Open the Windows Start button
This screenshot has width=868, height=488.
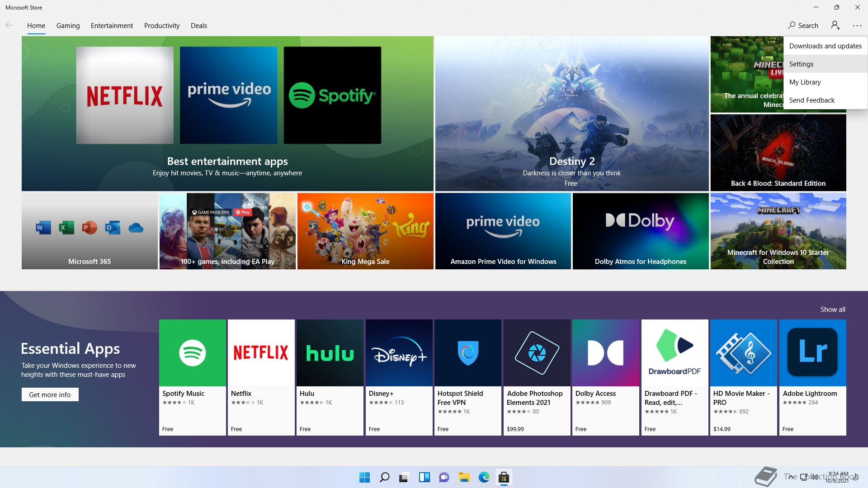[x=364, y=478]
